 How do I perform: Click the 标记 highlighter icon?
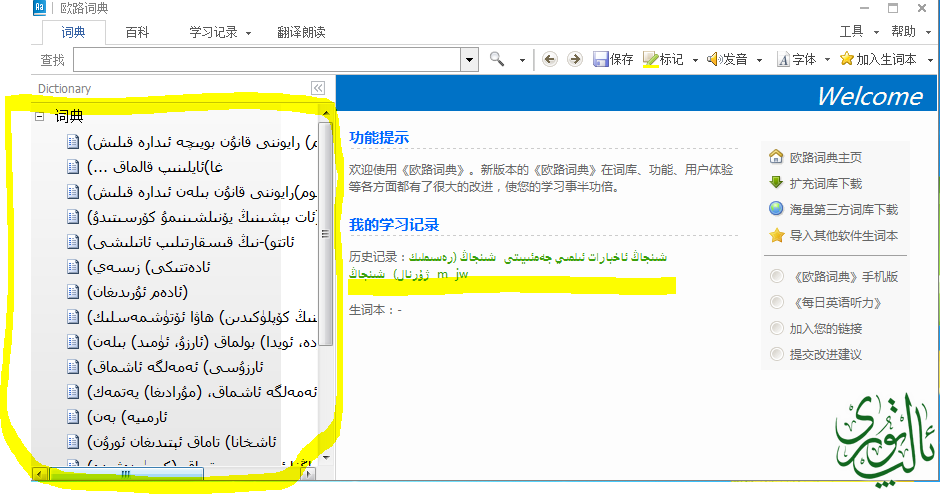coord(650,59)
